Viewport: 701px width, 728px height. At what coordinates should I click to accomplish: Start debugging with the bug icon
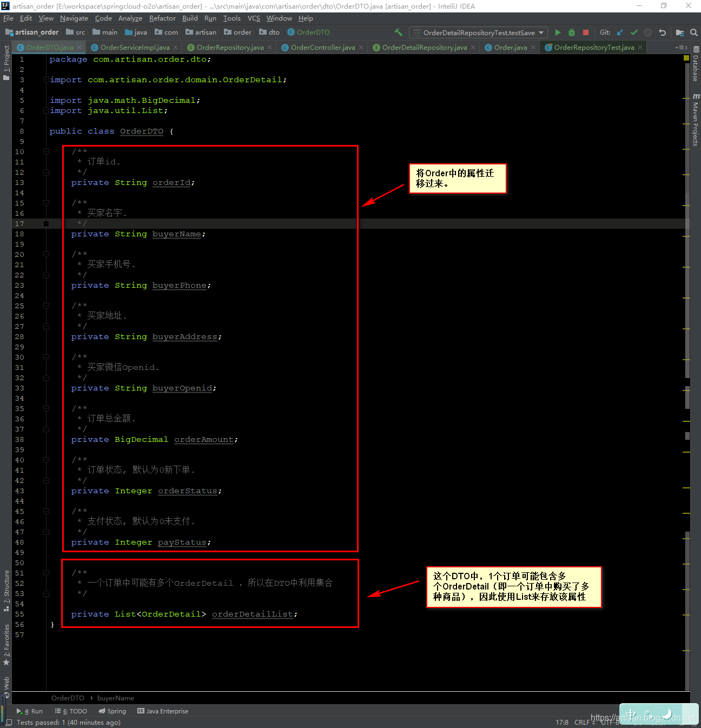pyautogui.click(x=572, y=32)
